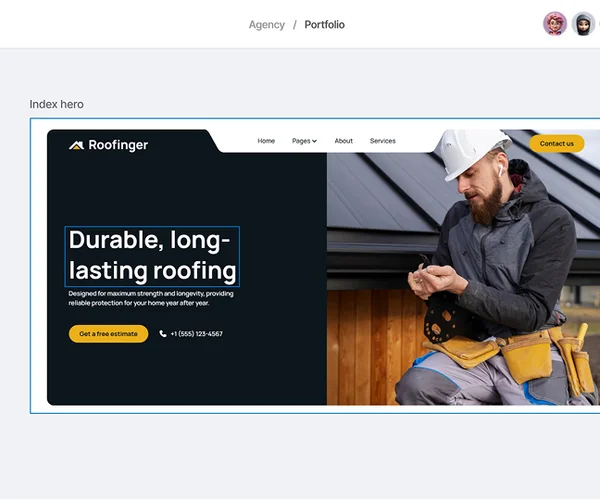Click the Contact us button

[557, 143]
